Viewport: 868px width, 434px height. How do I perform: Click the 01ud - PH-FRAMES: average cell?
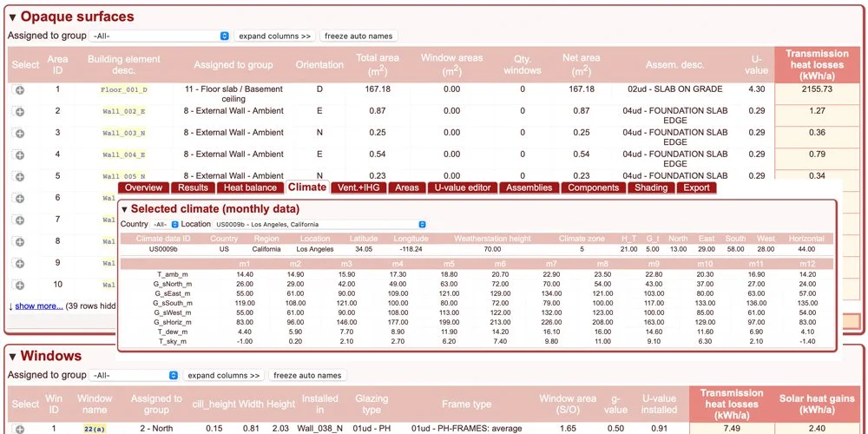point(467,429)
